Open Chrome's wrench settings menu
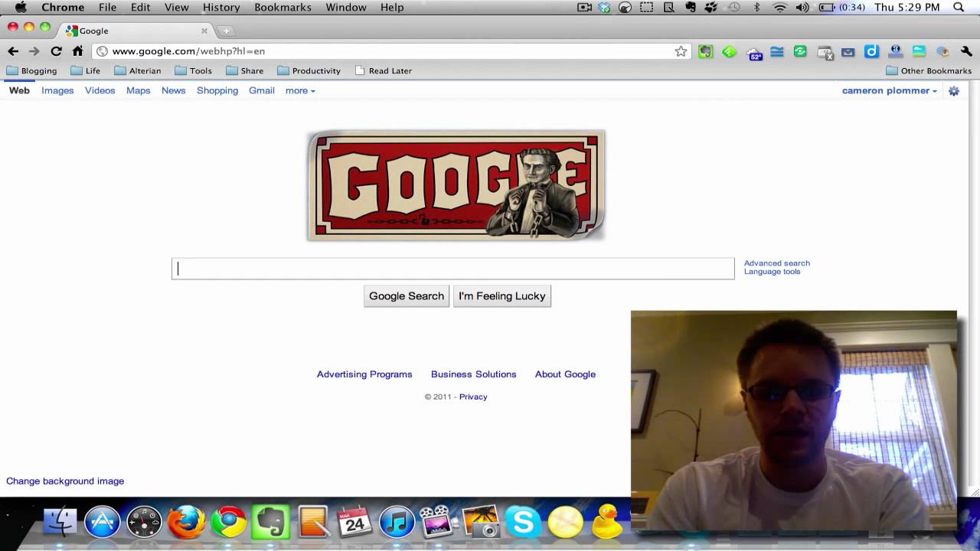980x551 pixels. 966,52
